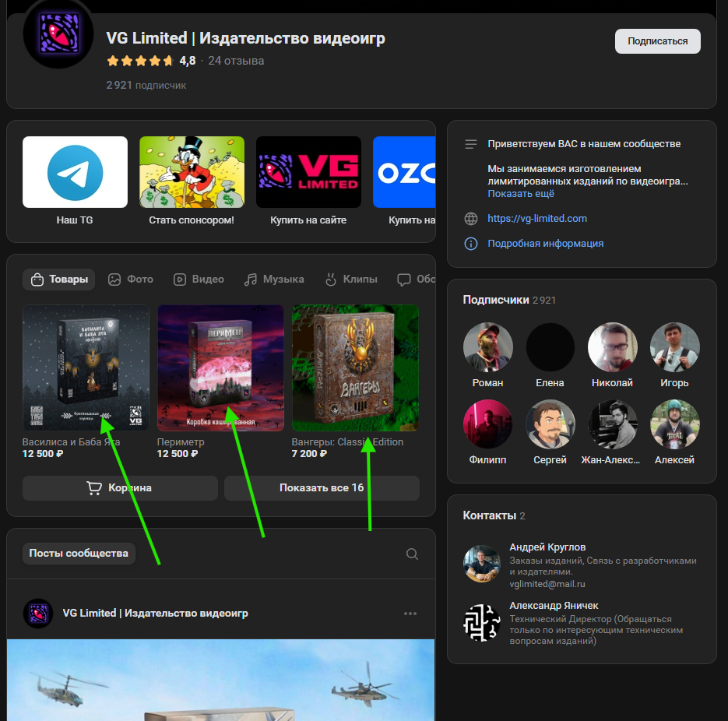This screenshot has width=728, height=721.
Task: Open subscriber Филипп's avatar
Action: [x=488, y=424]
